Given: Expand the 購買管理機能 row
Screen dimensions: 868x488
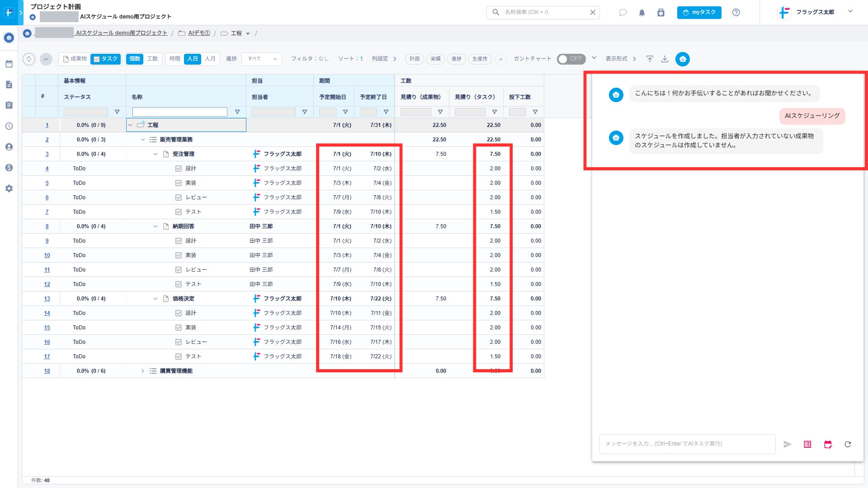Looking at the screenshot, I should click(x=143, y=371).
